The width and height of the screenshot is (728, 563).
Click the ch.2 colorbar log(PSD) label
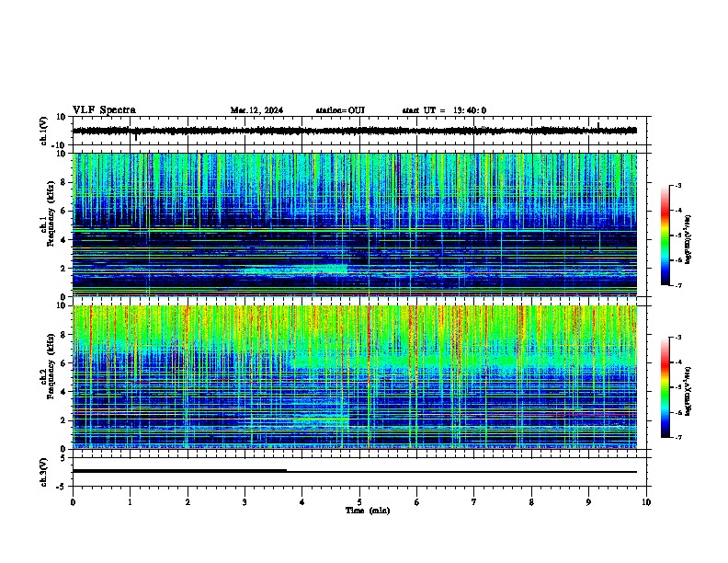[x=688, y=391]
